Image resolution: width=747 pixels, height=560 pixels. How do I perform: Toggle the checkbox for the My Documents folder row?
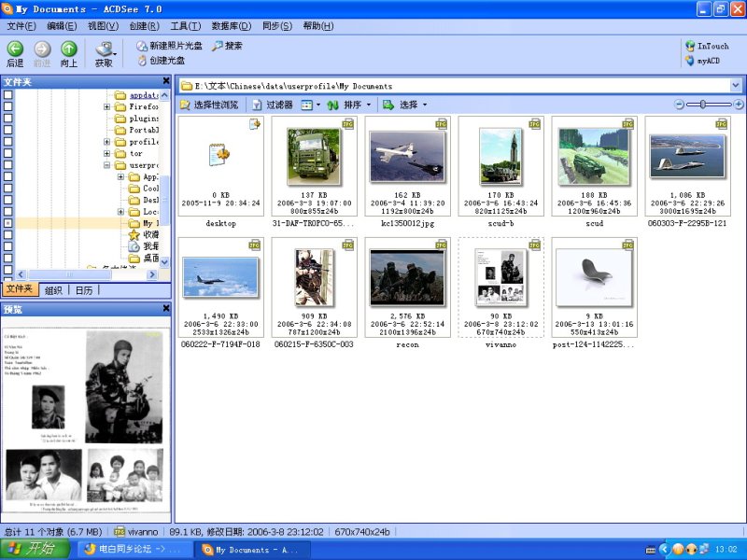point(8,224)
